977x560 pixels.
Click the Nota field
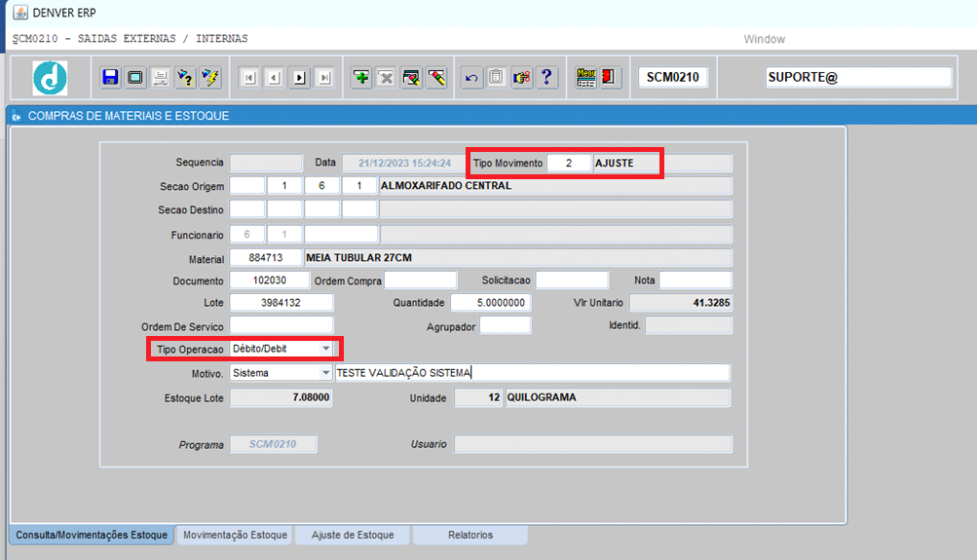[x=695, y=280]
